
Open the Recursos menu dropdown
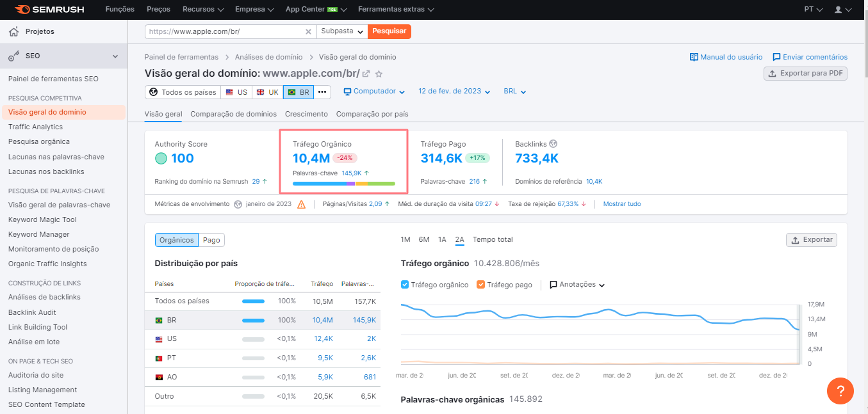point(203,10)
